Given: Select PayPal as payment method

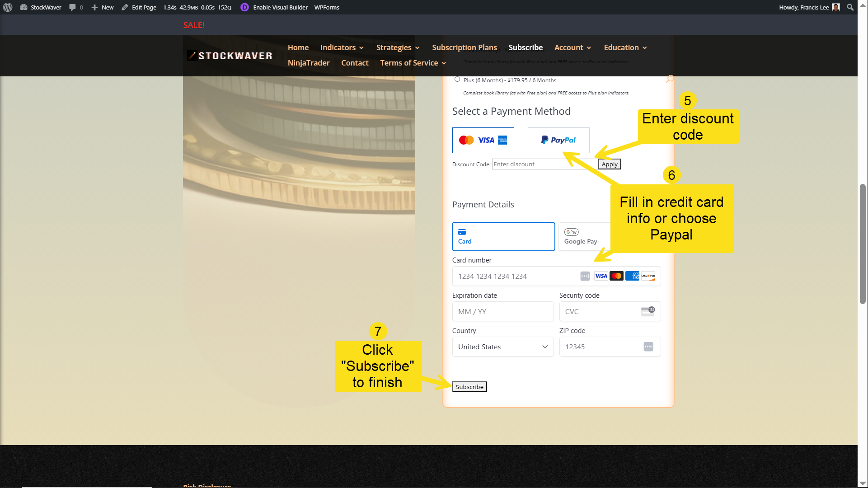Looking at the screenshot, I should point(558,140).
